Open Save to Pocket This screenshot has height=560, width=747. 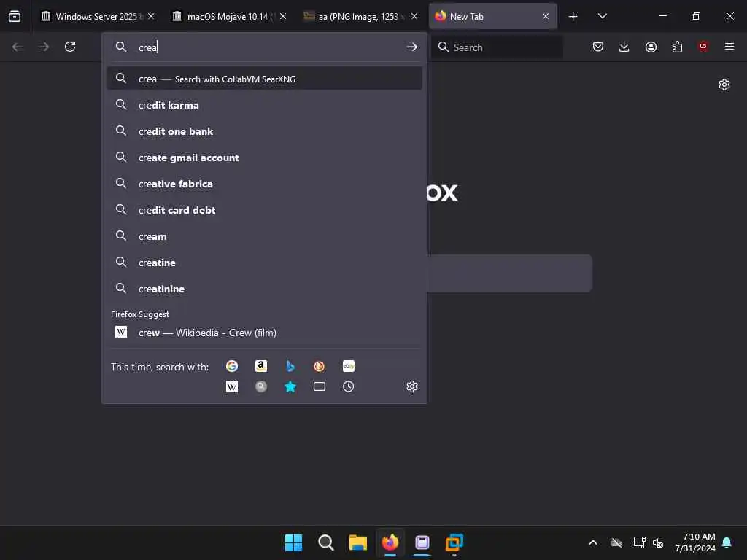point(598,47)
